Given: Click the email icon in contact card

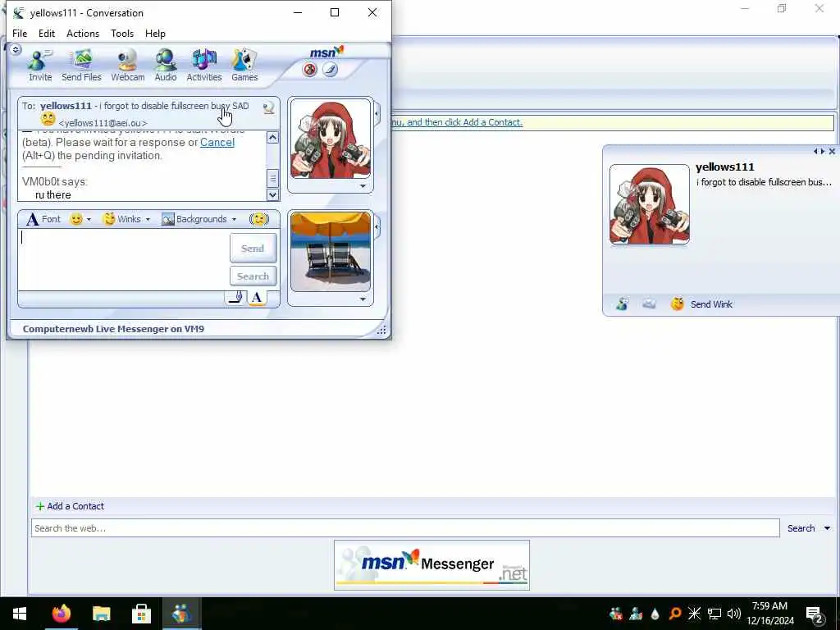Looking at the screenshot, I should click(649, 304).
